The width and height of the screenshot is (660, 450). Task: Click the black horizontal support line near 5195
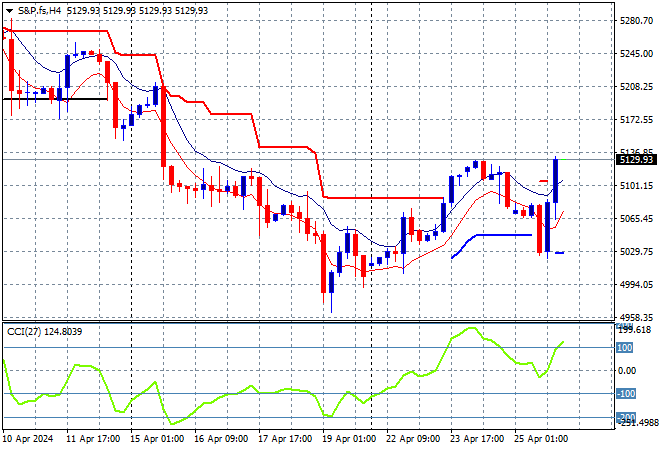coord(55,99)
